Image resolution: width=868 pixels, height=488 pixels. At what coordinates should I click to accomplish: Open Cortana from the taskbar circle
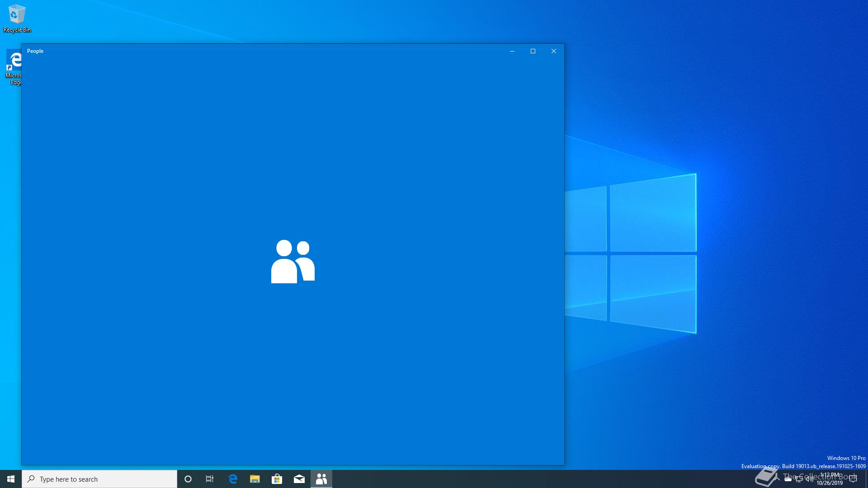click(x=188, y=479)
